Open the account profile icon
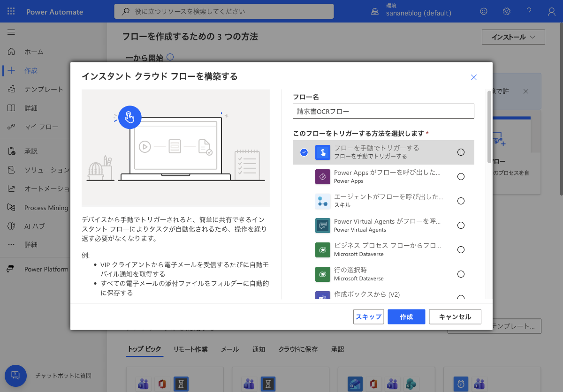Screen dimensions: 563x392 coord(552,12)
